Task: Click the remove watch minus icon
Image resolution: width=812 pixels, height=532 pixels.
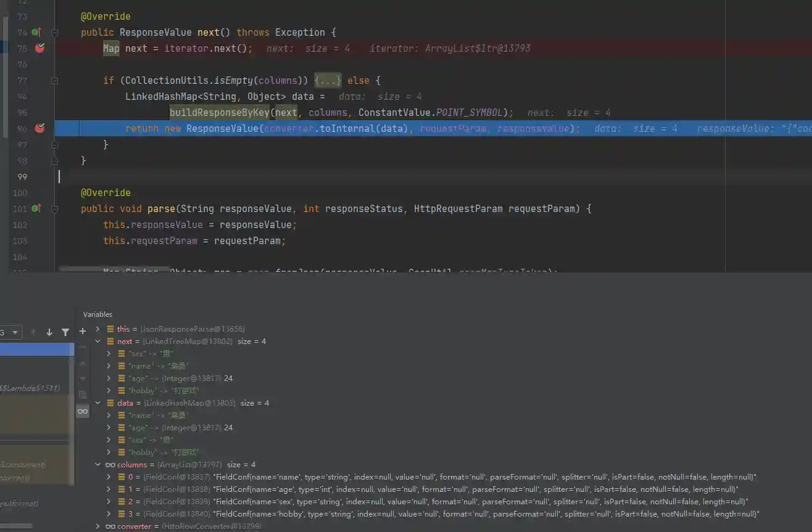Action: [x=83, y=347]
